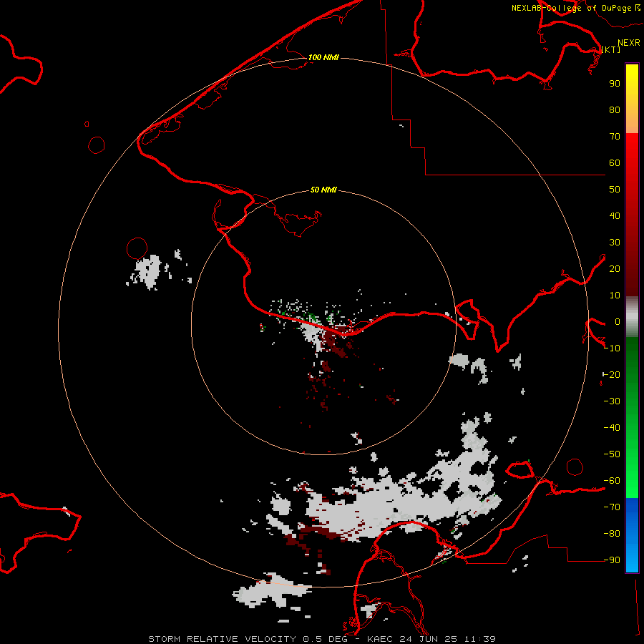Click the color scale's "80" tick label
The image size is (644, 644).
(615, 110)
